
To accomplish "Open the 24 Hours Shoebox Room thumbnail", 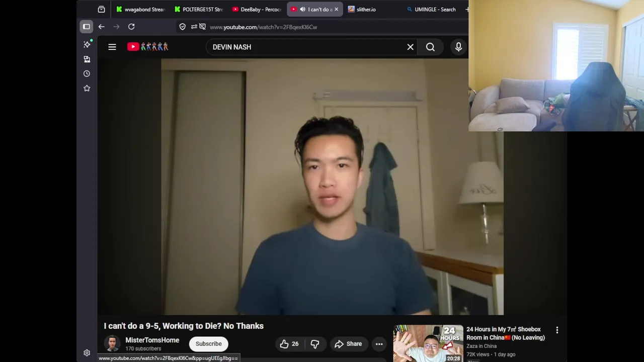I will [428, 344].
